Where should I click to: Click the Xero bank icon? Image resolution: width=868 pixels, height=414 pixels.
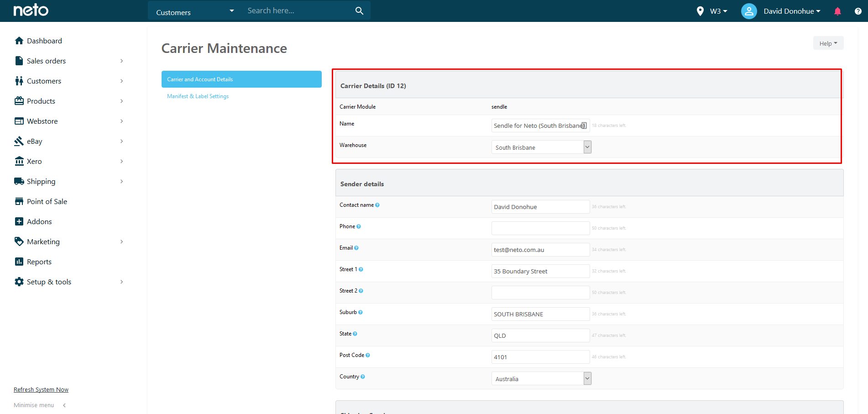[19, 161]
